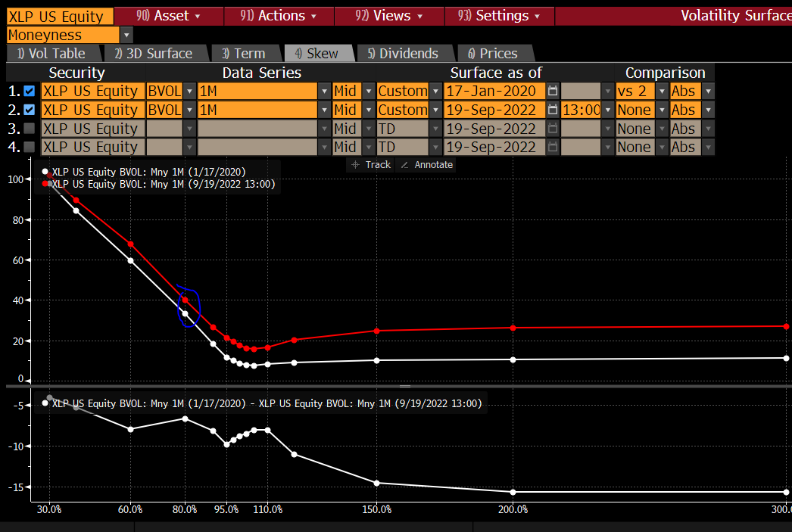Click the difference series legend marker
Screen dimensions: 792x532
coord(45,403)
